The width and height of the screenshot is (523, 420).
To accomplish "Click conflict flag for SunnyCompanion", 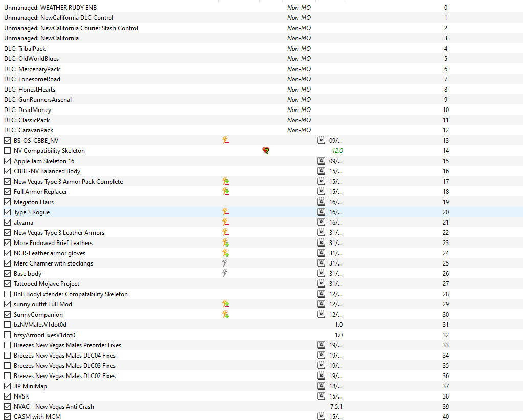I will 225,314.
